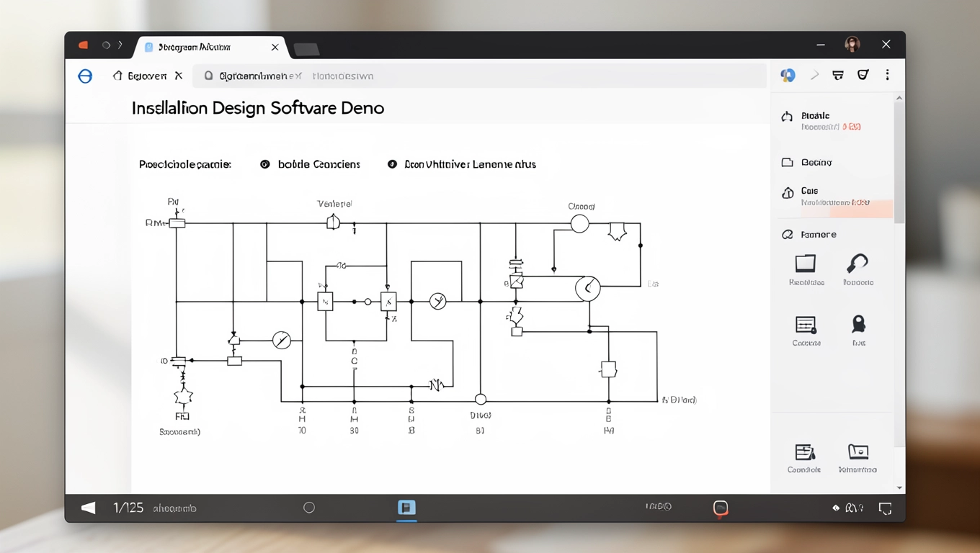Click the scroll-up arrow of sidebar scrollbar
The image size is (980, 553).
pos(899,98)
